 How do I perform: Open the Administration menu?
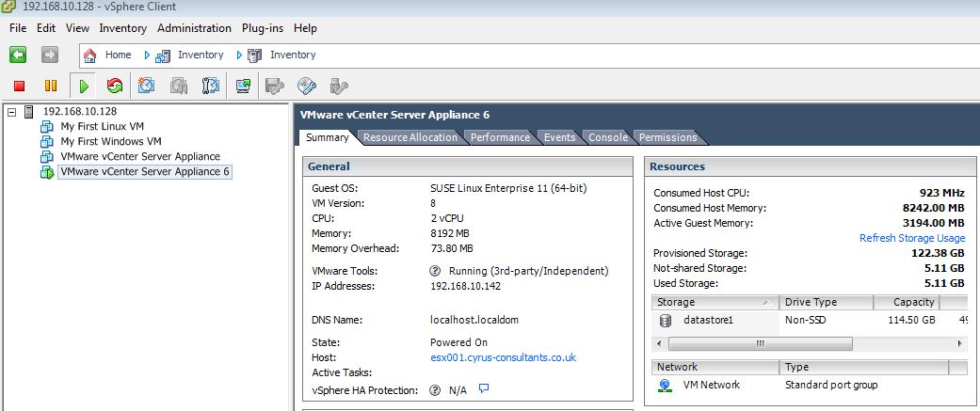tap(194, 28)
